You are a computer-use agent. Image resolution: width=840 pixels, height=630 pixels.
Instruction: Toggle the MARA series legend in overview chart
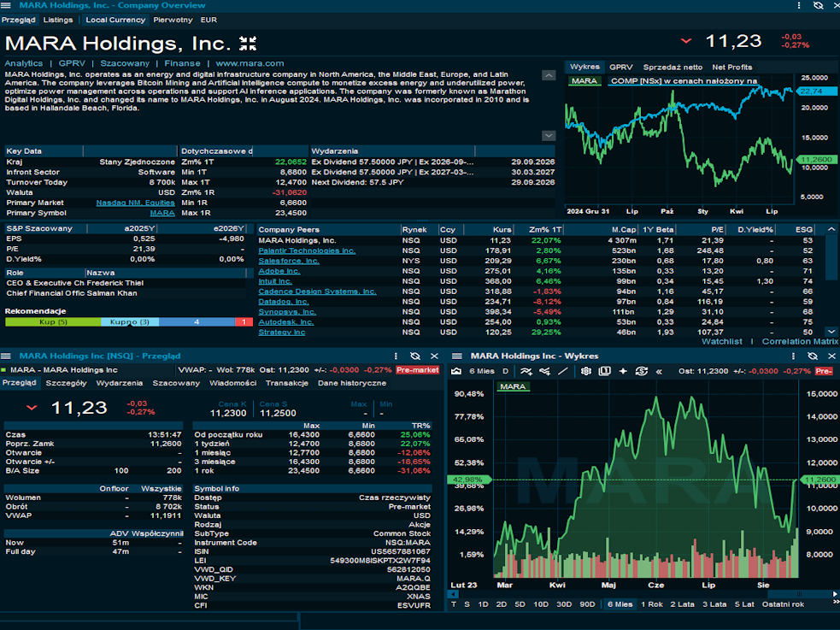click(584, 81)
